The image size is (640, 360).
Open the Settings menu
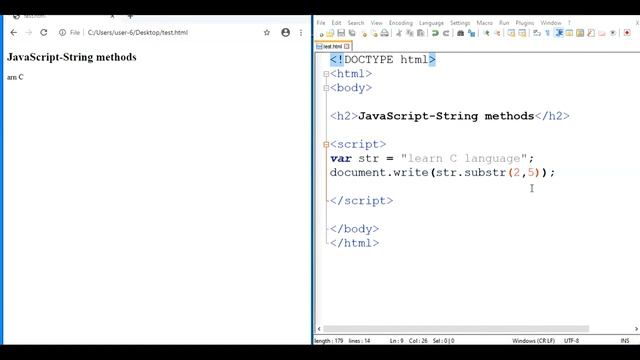pyautogui.click(x=460, y=23)
